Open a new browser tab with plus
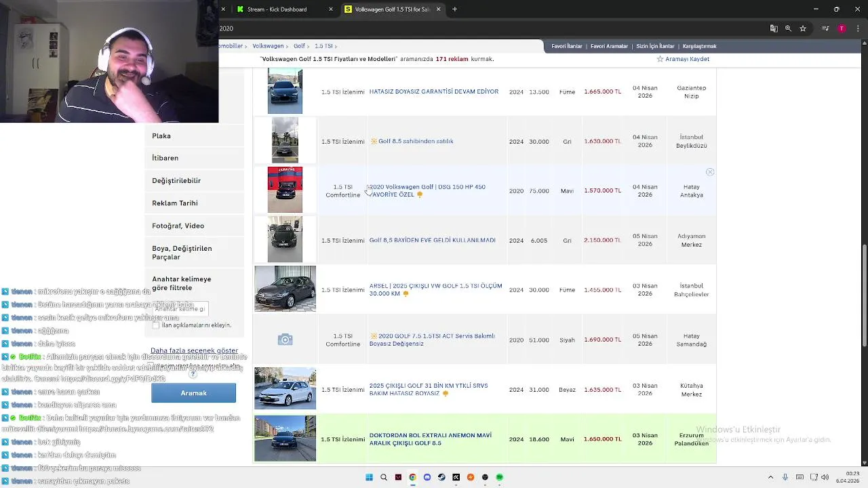Screen dimensions: 868x488 454,9
